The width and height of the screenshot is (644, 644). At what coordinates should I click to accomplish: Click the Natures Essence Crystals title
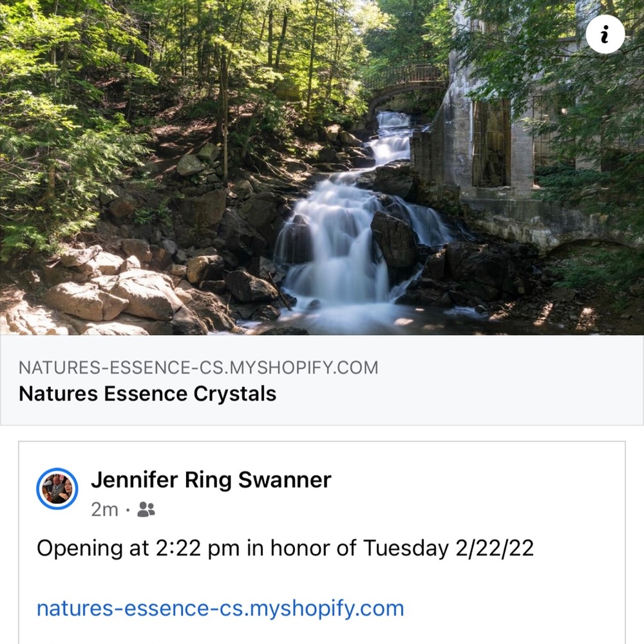coord(147,393)
